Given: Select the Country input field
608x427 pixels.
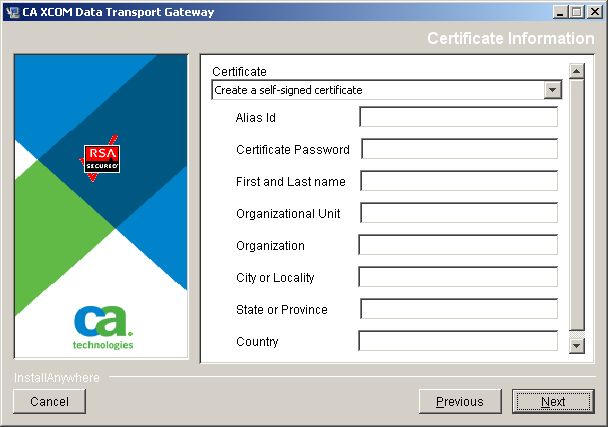Looking at the screenshot, I should tap(458, 341).
